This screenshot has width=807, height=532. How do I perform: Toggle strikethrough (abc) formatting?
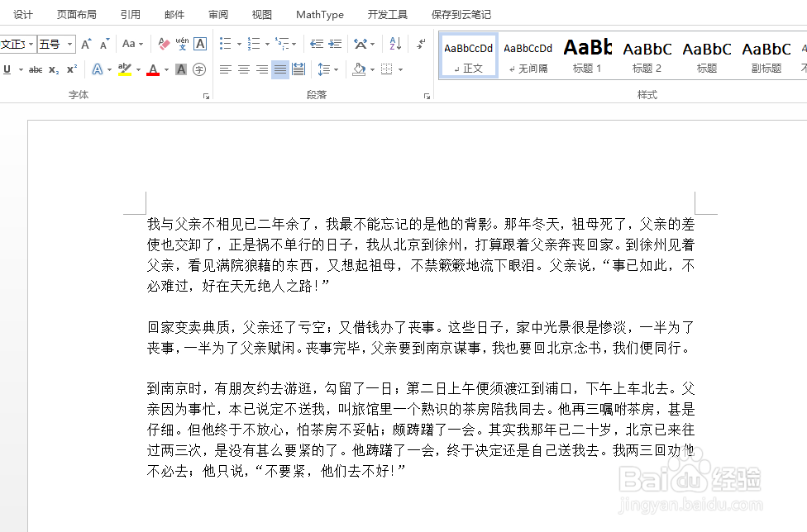click(36, 69)
